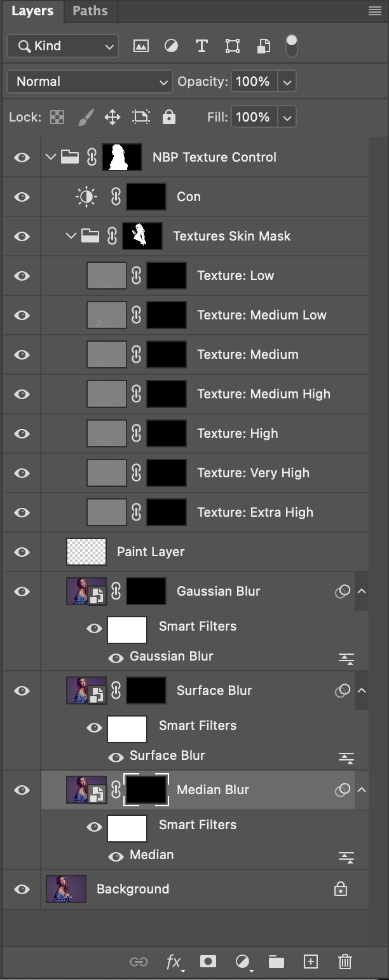Open the Layers panel options menu
This screenshot has height=980, width=389.
(374, 11)
